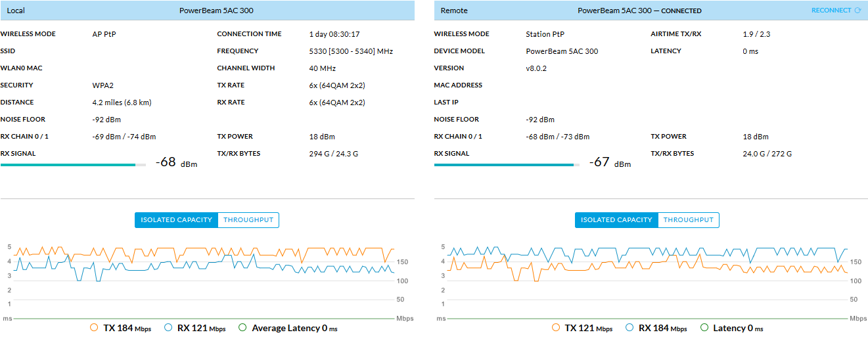The image size is (868, 343).
Task: Click the Local -68 dBm signal reading
Action: pos(176,162)
